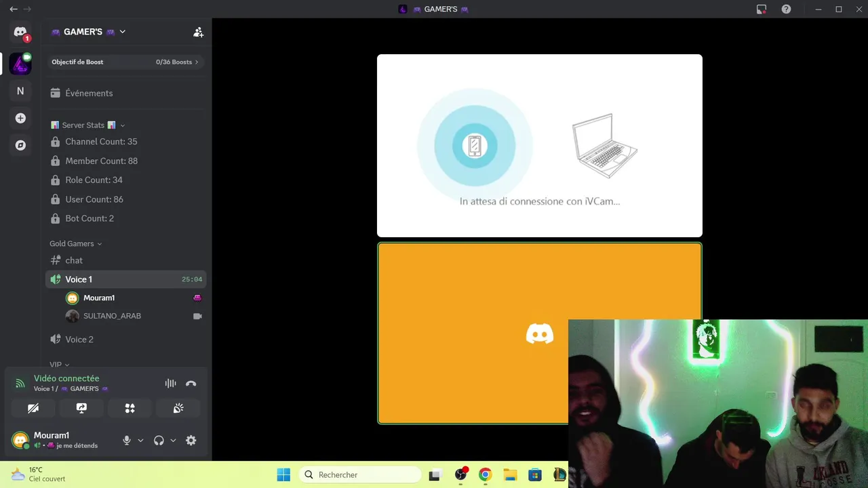Open connection quality signal icon

pyautogui.click(x=20, y=384)
